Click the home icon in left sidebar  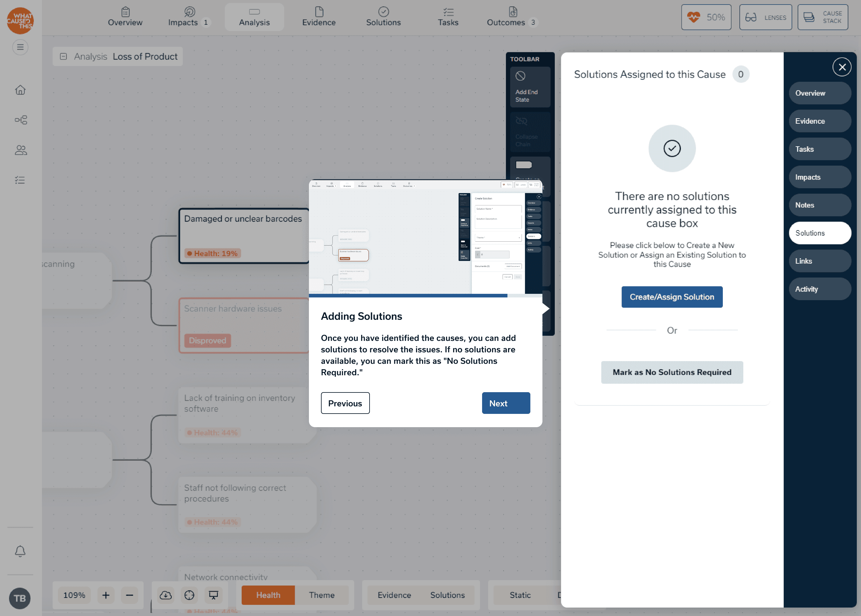20,90
